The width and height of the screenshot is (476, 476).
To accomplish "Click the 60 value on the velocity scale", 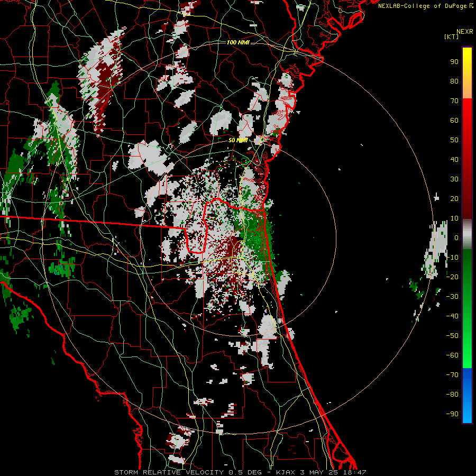I will coord(454,121).
